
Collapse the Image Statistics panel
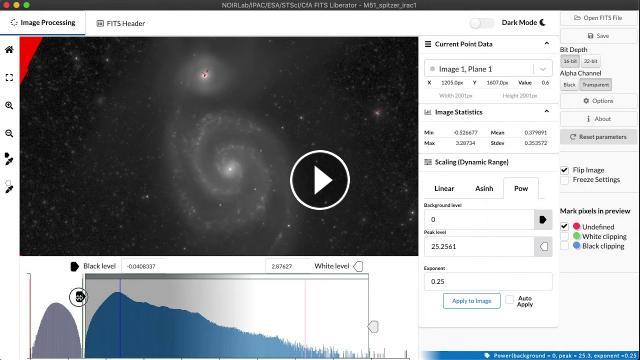click(x=547, y=111)
